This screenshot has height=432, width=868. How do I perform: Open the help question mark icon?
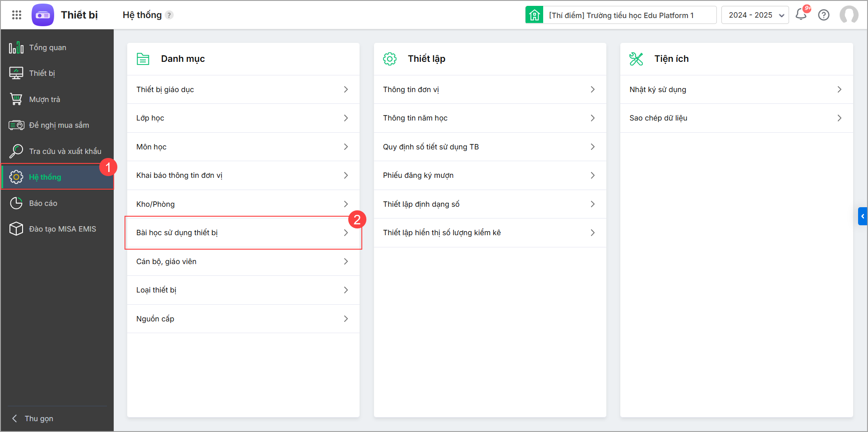[824, 15]
